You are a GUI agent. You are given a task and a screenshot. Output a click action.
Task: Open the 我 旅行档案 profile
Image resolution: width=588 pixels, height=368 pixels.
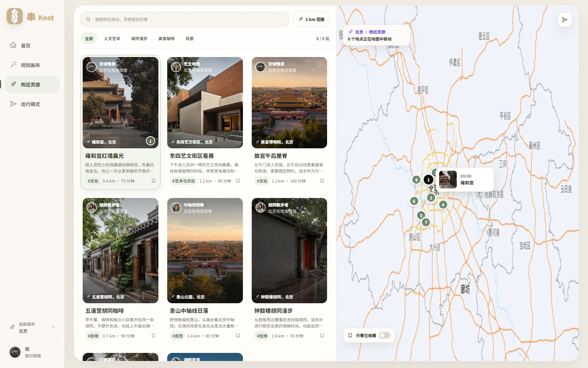tap(32, 352)
